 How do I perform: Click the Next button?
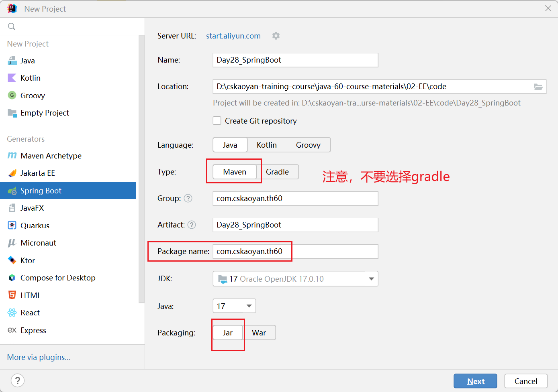(x=475, y=381)
